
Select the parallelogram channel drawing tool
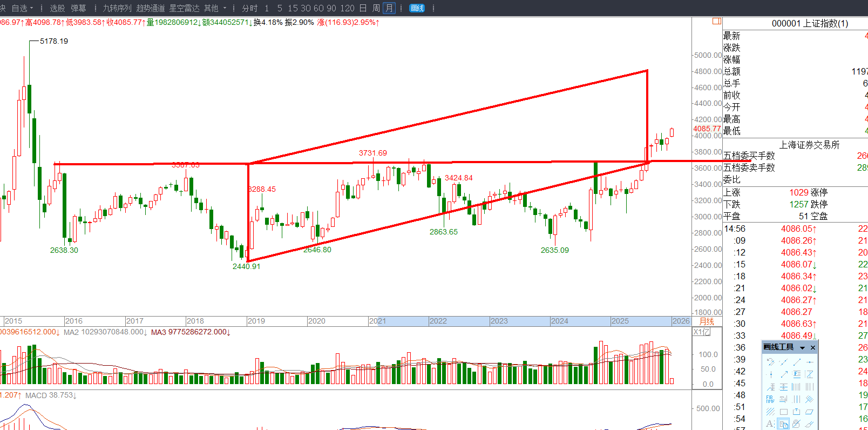tap(809, 412)
